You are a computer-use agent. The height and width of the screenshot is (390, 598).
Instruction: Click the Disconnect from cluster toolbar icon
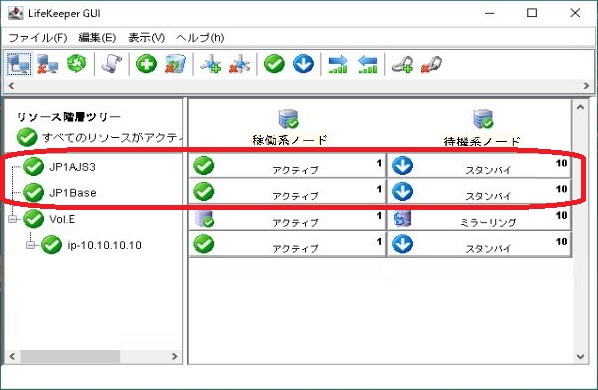point(47,64)
